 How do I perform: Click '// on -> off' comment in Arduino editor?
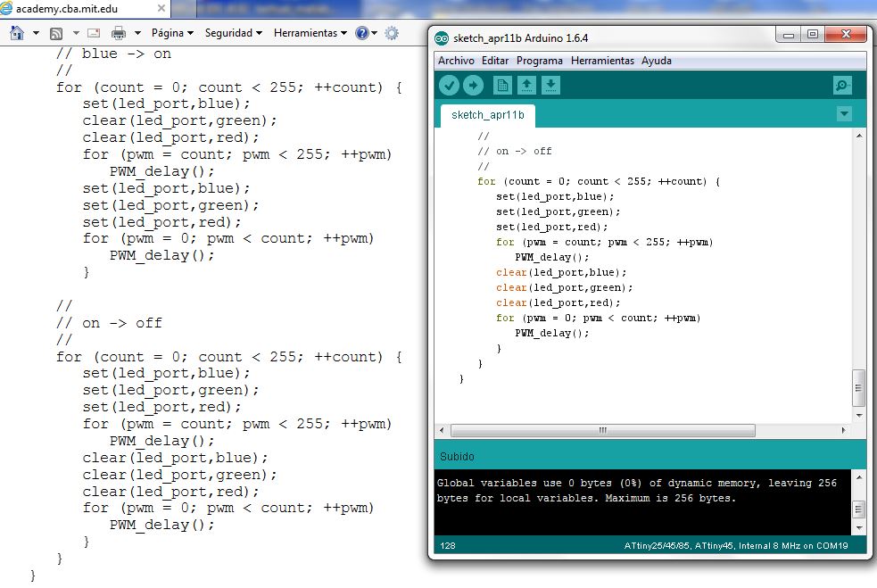(515, 151)
